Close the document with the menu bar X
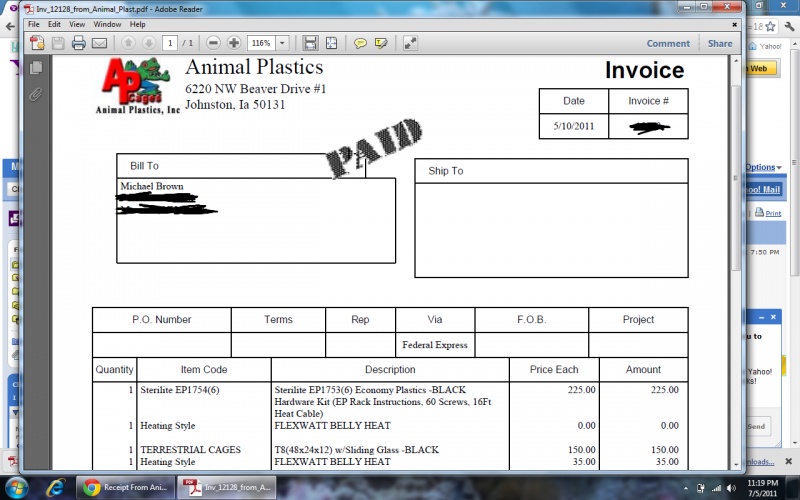This screenshot has width=800, height=500. (x=734, y=24)
